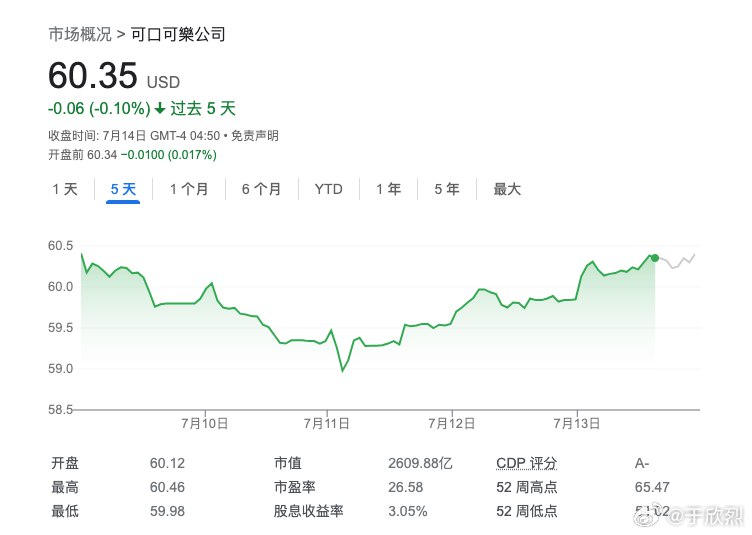The width and height of the screenshot is (752, 535).
Task: Switch to the 6 个月 tab
Action: (x=261, y=189)
